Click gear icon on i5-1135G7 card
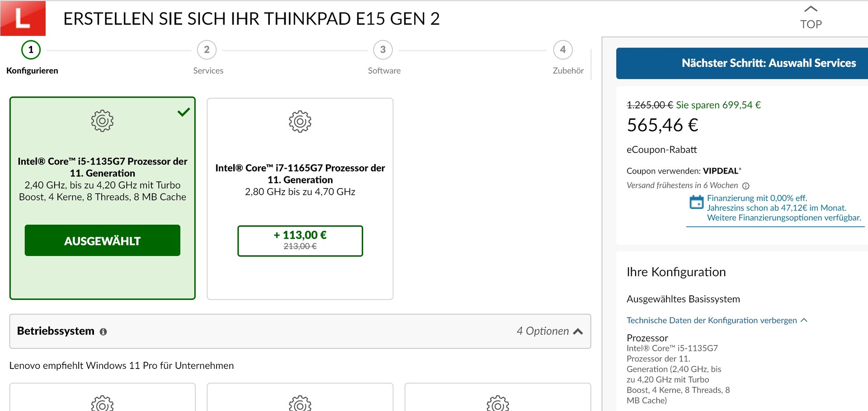 pyautogui.click(x=102, y=121)
